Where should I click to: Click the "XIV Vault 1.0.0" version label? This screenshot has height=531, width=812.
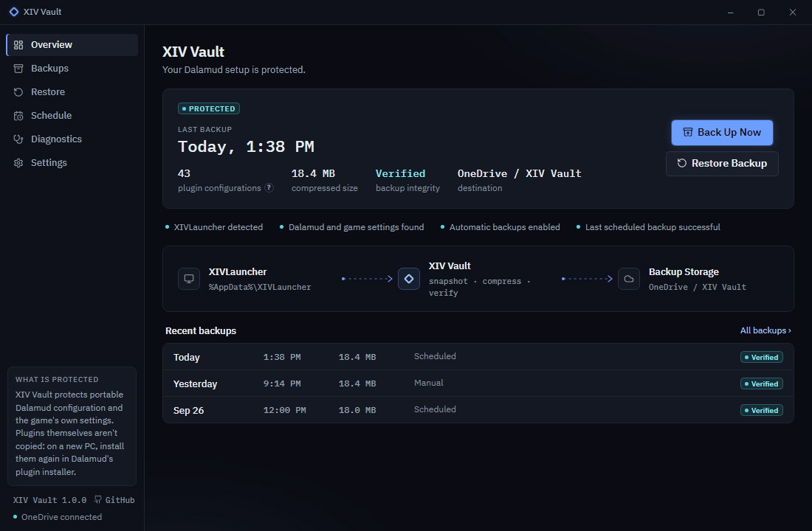(49, 500)
